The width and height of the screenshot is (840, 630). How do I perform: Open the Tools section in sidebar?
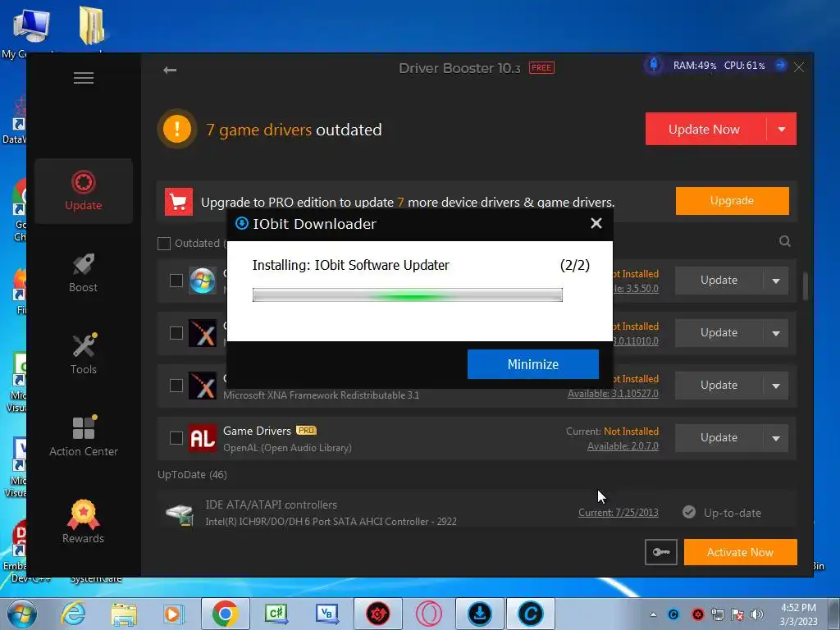coord(84,354)
